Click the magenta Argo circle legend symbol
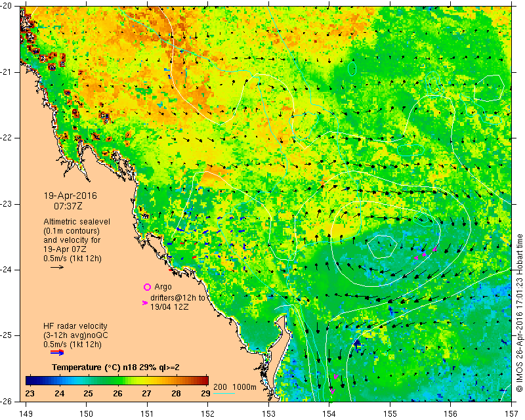525x420 pixels. click(x=147, y=287)
